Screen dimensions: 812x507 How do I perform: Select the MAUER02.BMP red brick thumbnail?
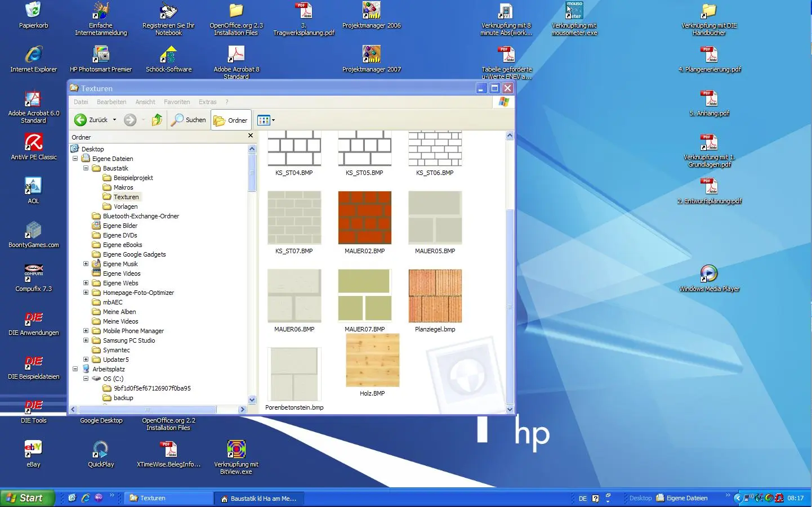click(365, 218)
